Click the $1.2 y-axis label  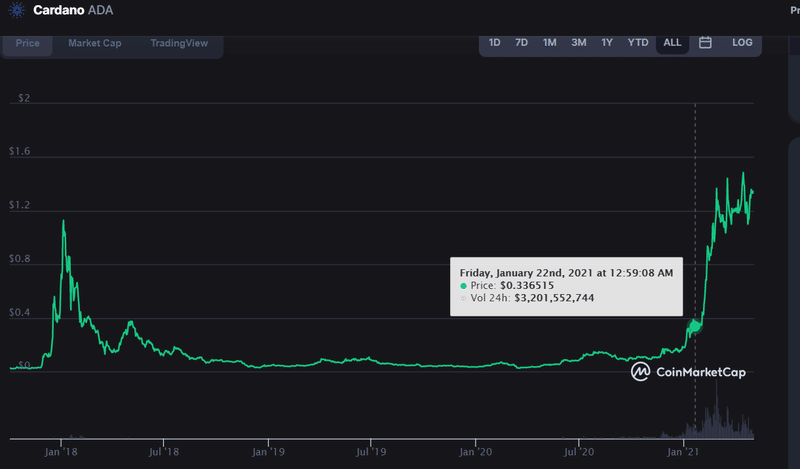click(x=19, y=205)
